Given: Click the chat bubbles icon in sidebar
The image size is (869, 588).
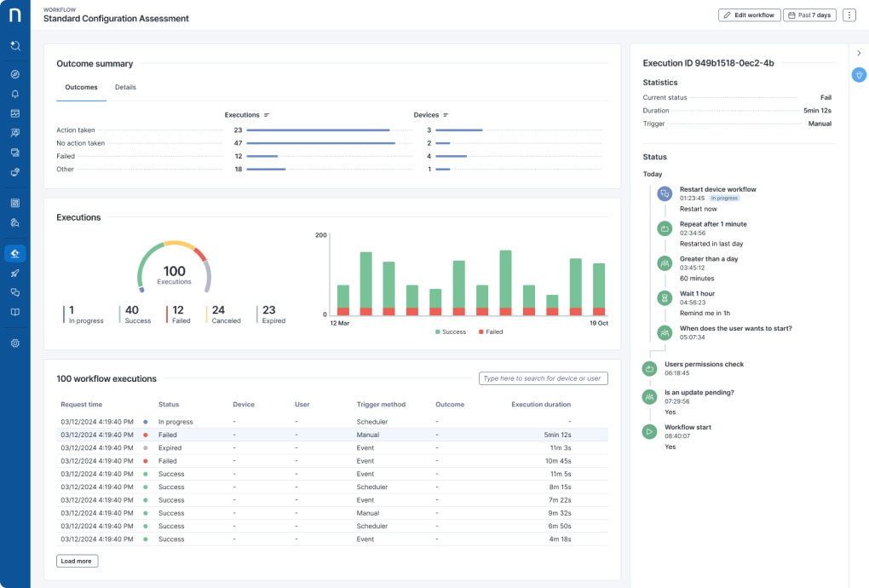Looking at the screenshot, I should [14, 292].
